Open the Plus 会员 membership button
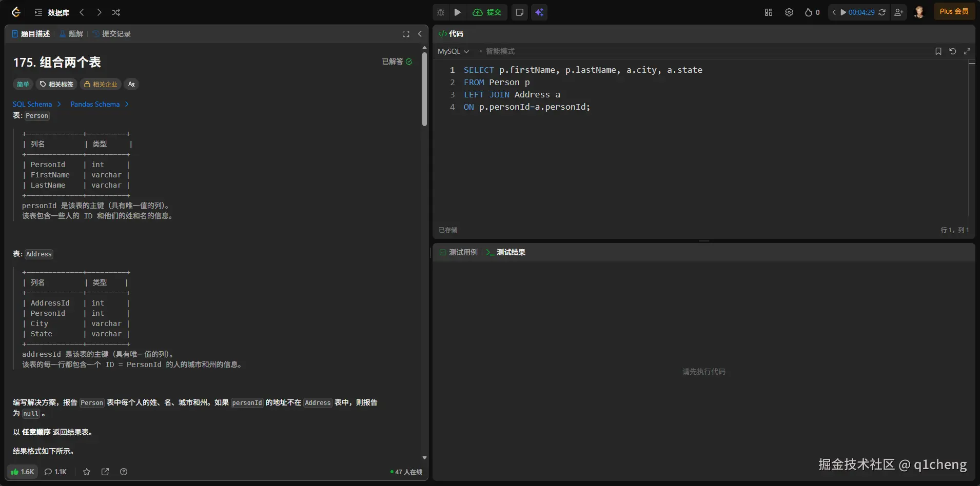Viewport: 980px width, 486px height. 954,11
